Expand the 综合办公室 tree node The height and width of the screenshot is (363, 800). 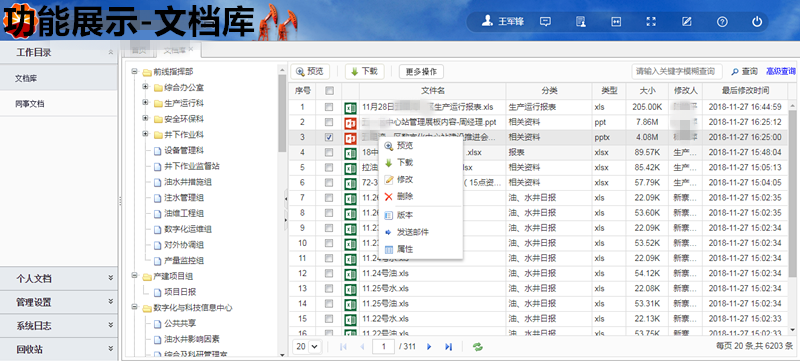tap(145, 87)
